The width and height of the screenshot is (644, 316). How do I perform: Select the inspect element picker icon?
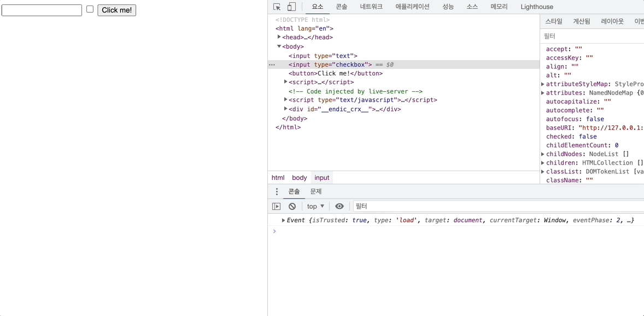[277, 7]
